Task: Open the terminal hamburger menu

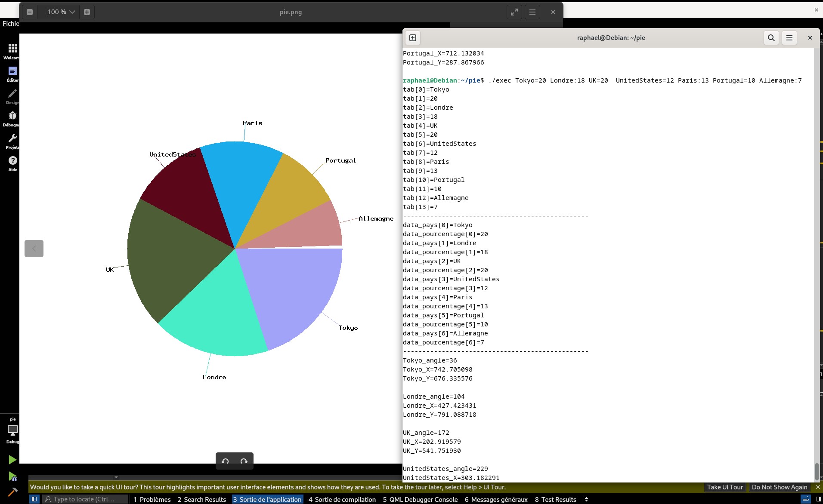Action: click(789, 38)
